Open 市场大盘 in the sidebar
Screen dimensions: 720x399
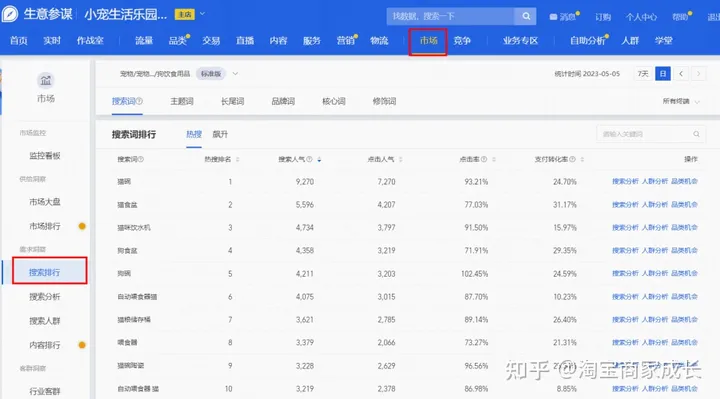(45, 202)
